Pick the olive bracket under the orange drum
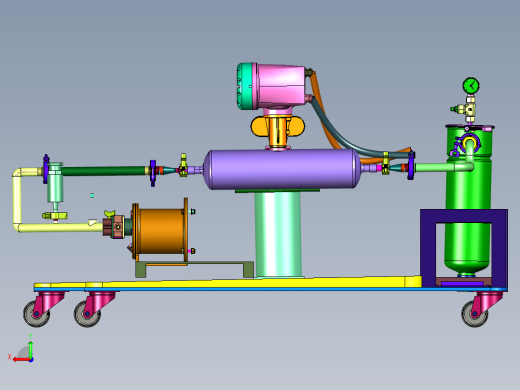The height and width of the screenshot is (390, 520). pyautogui.click(x=195, y=269)
